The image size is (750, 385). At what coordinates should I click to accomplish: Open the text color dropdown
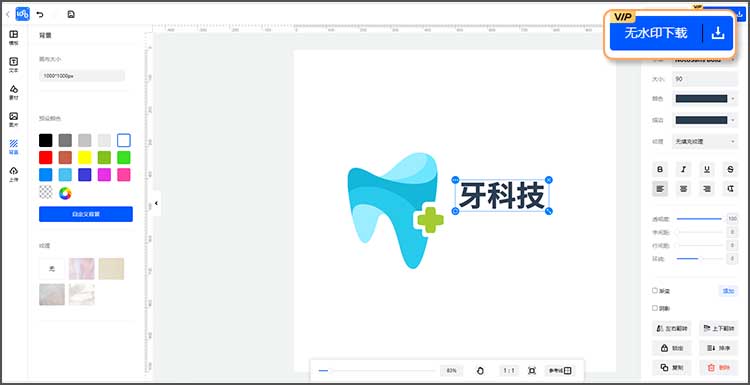click(x=705, y=99)
